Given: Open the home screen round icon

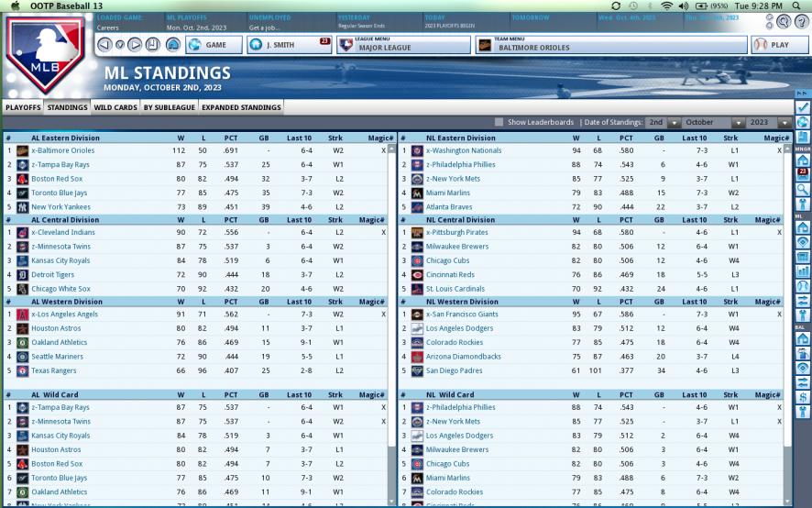Looking at the screenshot, I should [173, 45].
